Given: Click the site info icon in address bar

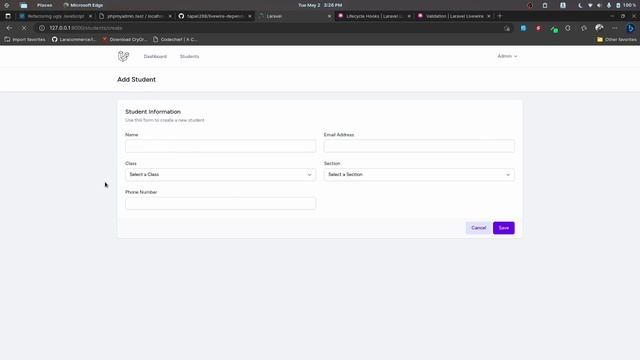Looking at the screenshot, I should [42, 28].
